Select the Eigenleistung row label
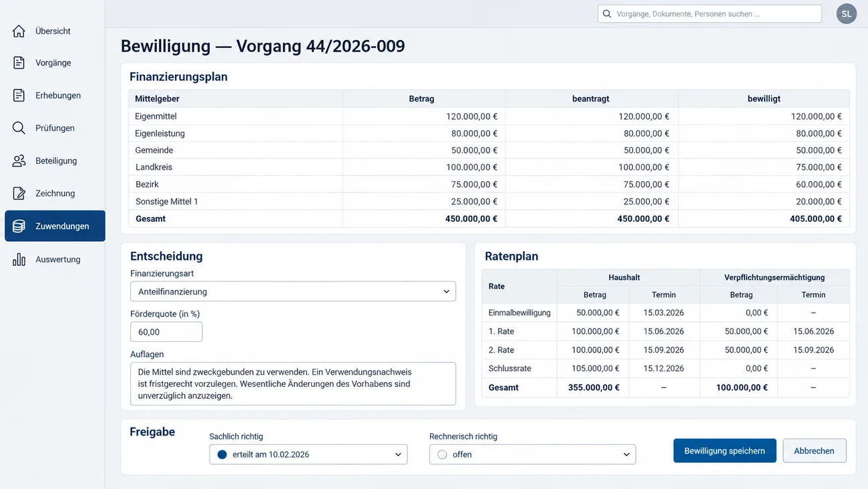868x489 pixels. (160, 134)
